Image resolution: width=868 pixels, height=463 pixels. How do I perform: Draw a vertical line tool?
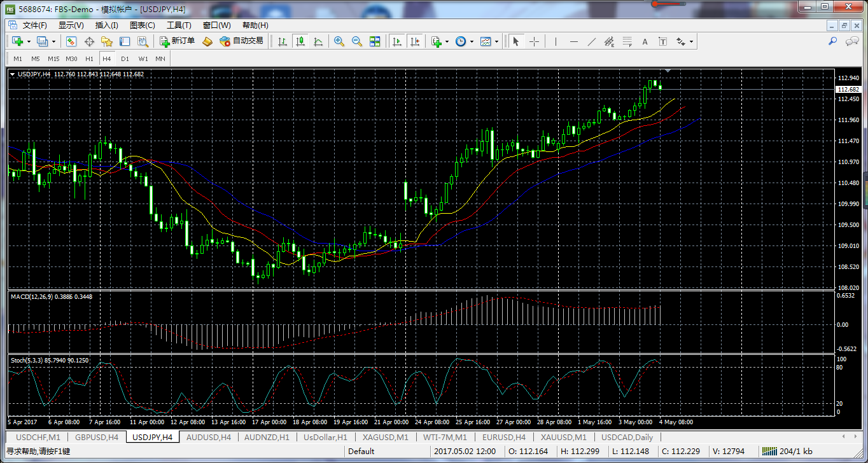click(556, 41)
